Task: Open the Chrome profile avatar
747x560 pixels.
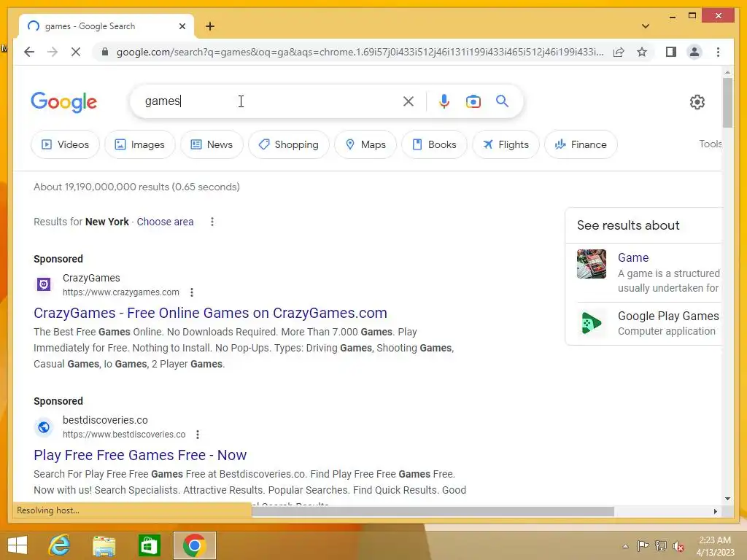Action: (x=694, y=52)
